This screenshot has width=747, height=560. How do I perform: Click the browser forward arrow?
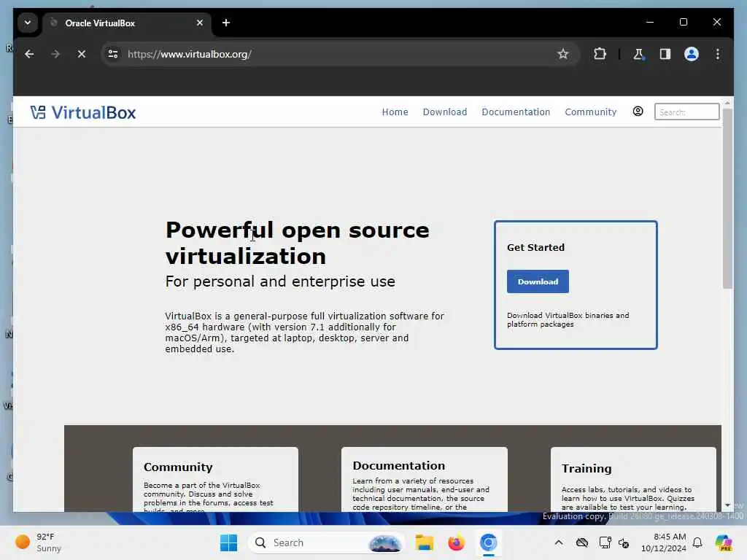click(x=55, y=54)
